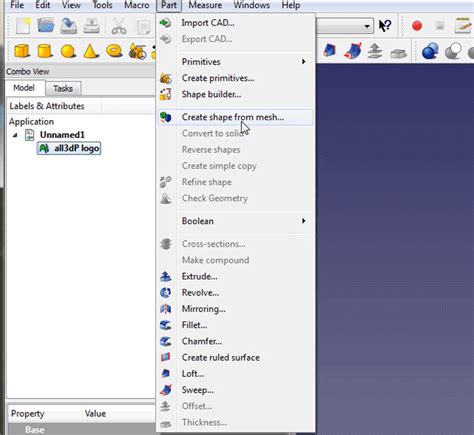The height and width of the screenshot is (435, 474).
Task: Collapse the Unnamed1 document tree node
Action: tap(15, 135)
